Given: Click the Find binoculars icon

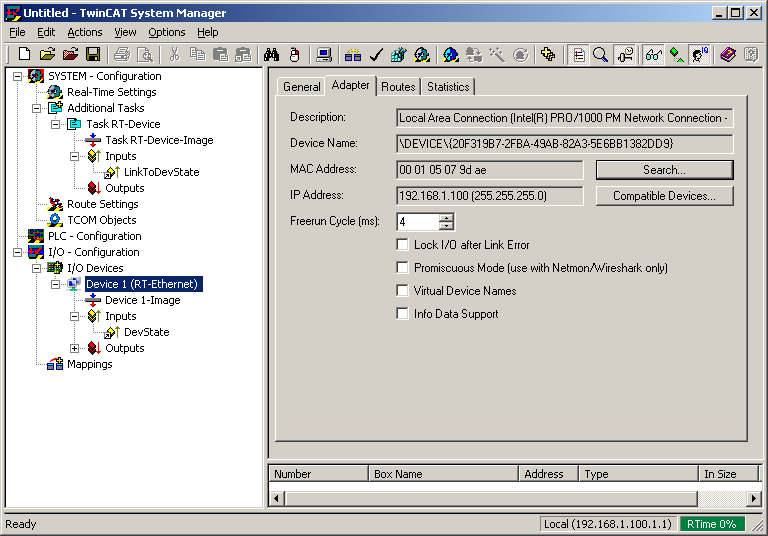Looking at the screenshot, I should [x=271, y=54].
